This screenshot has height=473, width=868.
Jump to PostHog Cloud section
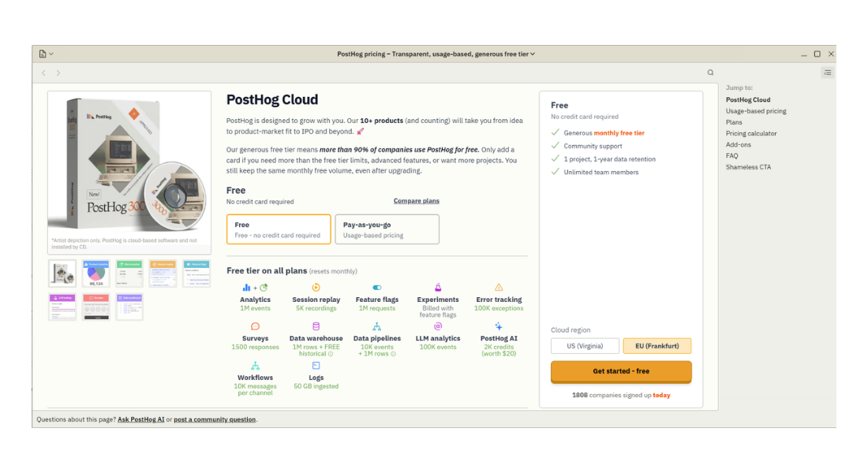click(x=748, y=100)
